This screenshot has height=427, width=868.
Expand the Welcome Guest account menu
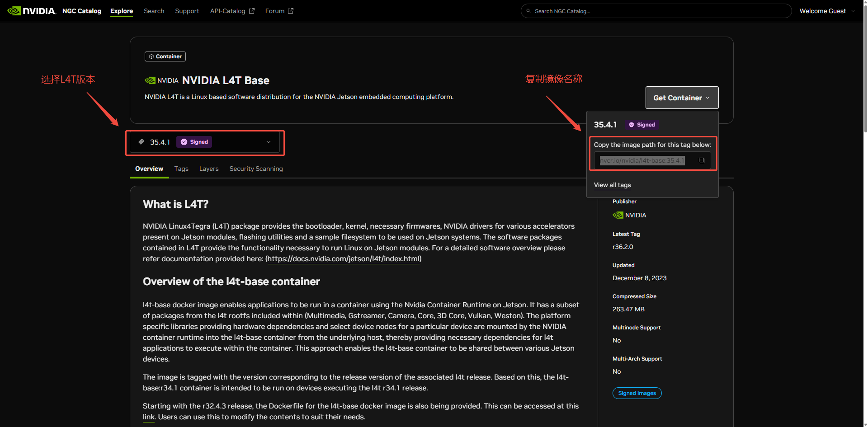(827, 11)
